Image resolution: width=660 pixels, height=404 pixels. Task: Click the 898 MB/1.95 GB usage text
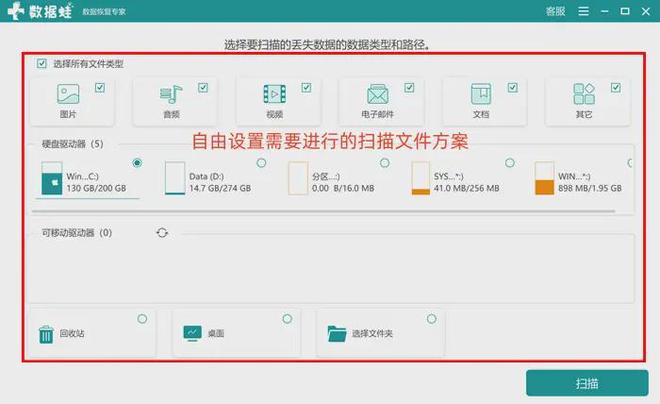click(x=590, y=188)
